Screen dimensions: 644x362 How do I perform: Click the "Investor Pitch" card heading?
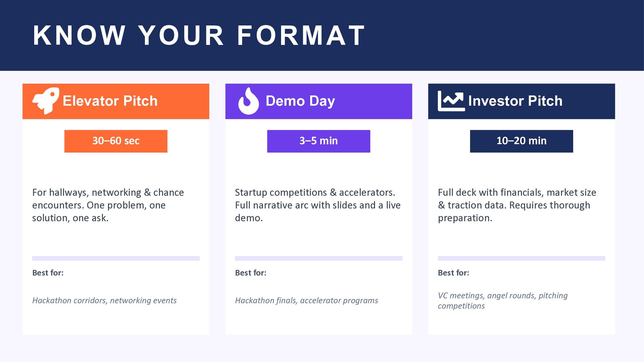click(x=515, y=101)
